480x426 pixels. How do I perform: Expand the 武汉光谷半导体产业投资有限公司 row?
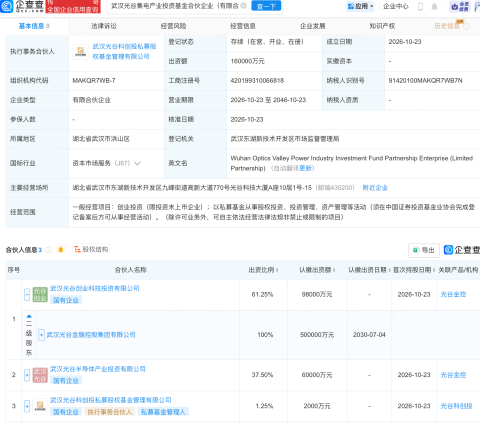click(27, 375)
